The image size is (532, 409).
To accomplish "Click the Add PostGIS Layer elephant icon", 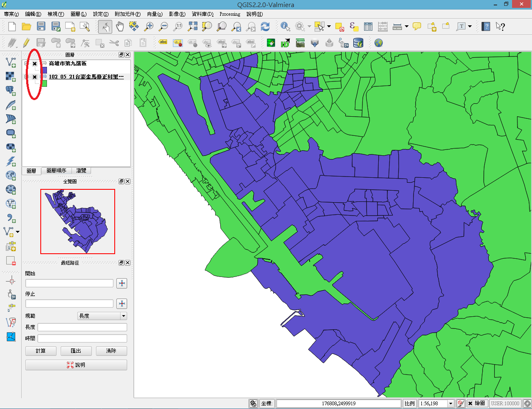I will 11,90.
